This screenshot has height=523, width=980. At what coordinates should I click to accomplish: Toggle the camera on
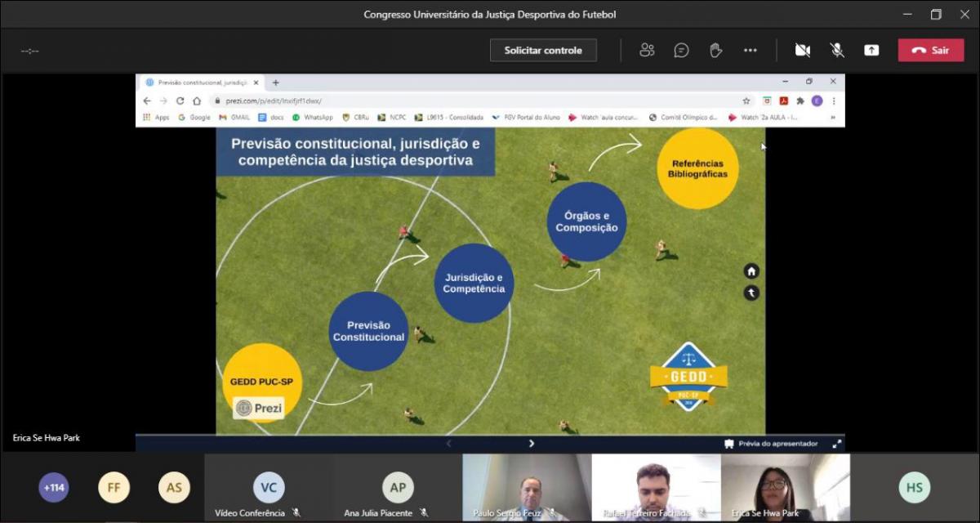pos(803,51)
